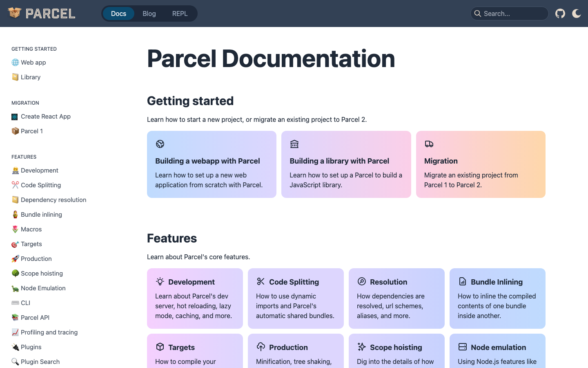
Task: Click the books icon beside Parcel API
Action: point(15,317)
